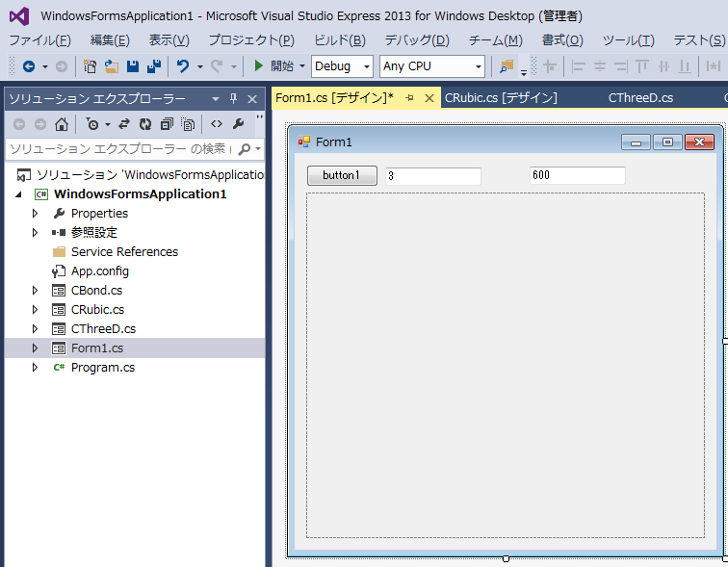Click the Collapse All icon in Solution Explorer
Screen dimensions: 728x567
pyautogui.click(x=167, y=124)
